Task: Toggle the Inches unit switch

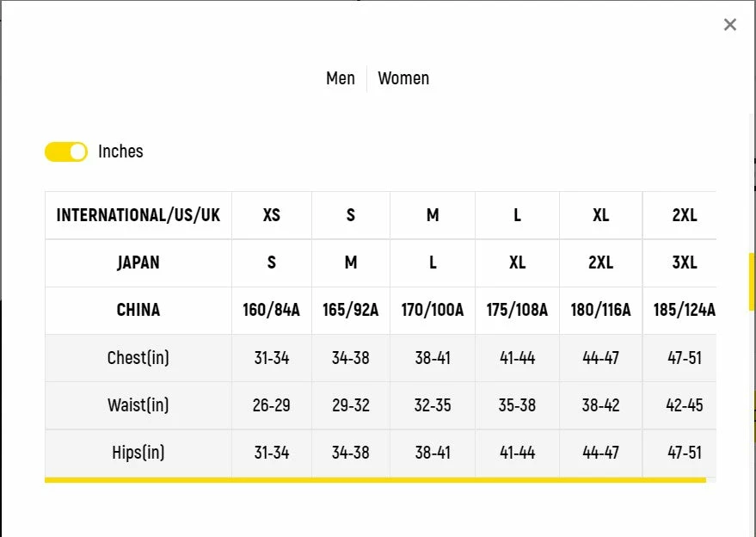Action: [66, 152]
